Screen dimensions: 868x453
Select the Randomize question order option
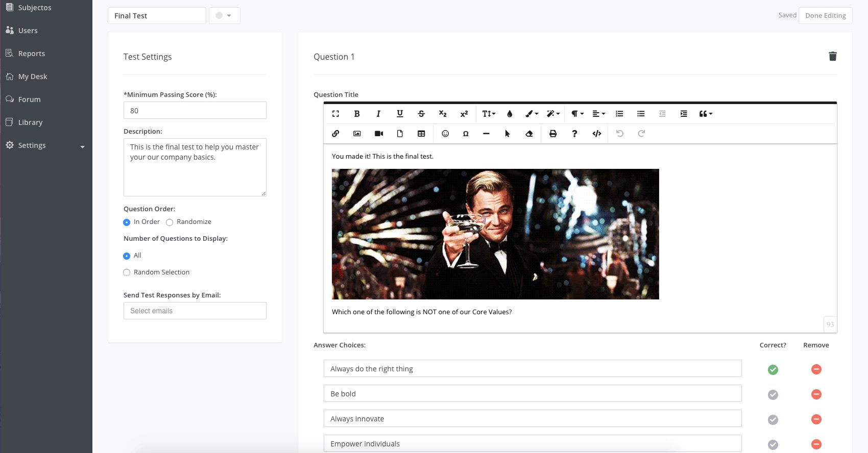170,222
